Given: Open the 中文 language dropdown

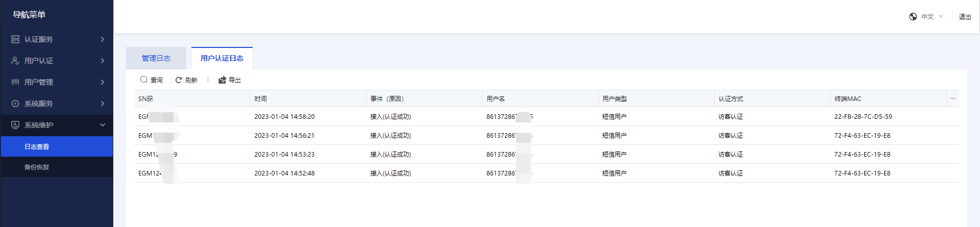Looking at the screenshot, I should (x=932, y=17).
